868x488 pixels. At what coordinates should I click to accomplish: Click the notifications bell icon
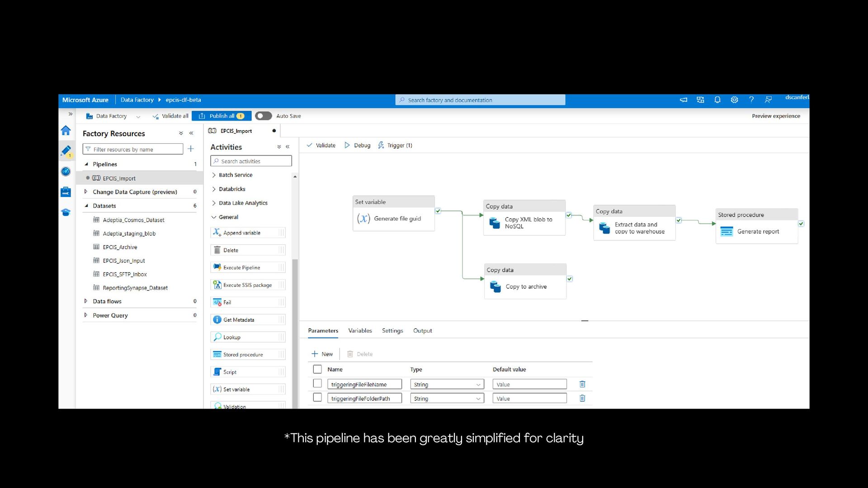pos(717,100)
